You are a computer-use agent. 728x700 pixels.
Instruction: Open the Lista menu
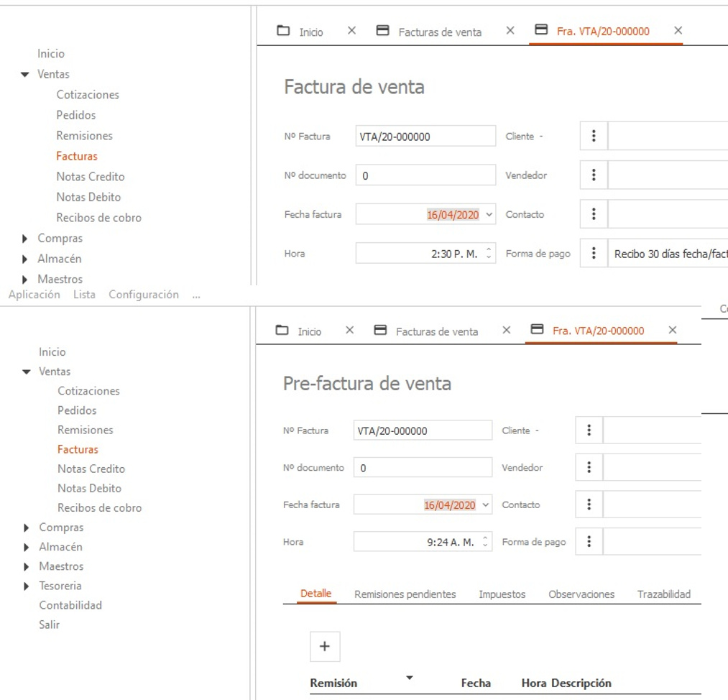click(x=84, y=295)
